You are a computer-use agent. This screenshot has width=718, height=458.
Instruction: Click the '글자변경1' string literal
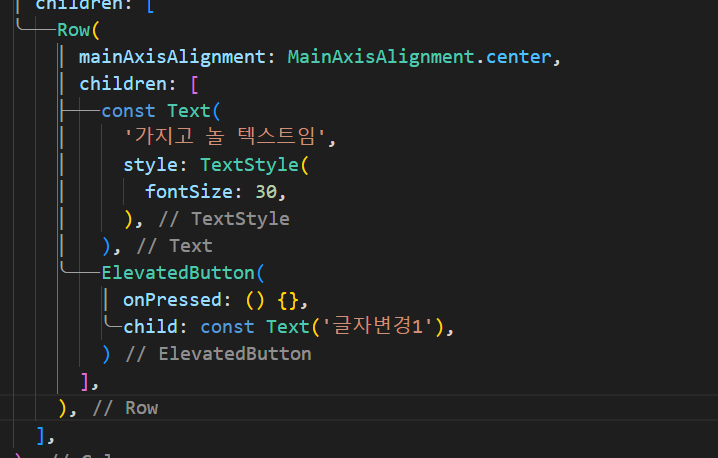coord(377,326)
